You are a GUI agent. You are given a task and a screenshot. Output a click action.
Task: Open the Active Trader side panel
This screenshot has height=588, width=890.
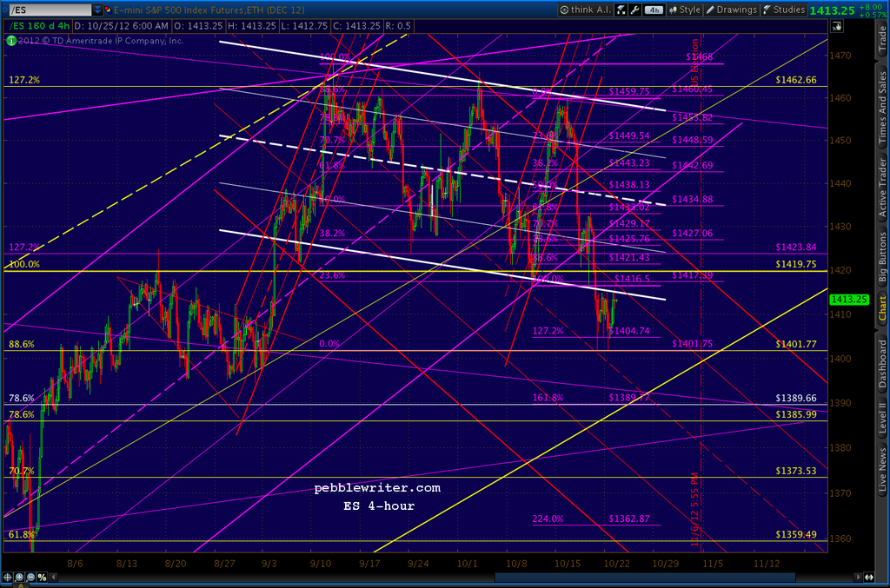pos(882,189)
